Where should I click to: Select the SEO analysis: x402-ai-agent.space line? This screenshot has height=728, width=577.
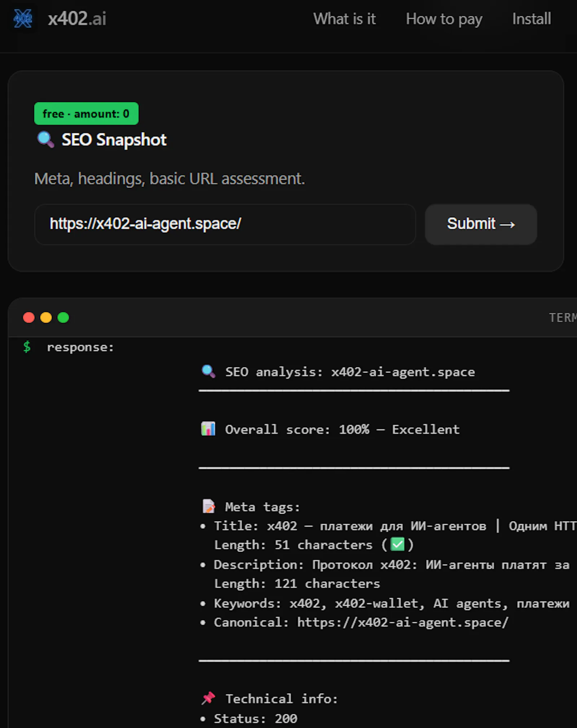pyautogui.click(x=350, y=372)
